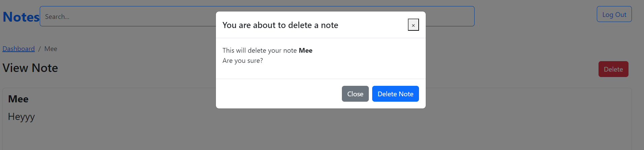Screen dimensions: 644x150
Task: Click the note title Mee in the card
Action: pos(18,99)
